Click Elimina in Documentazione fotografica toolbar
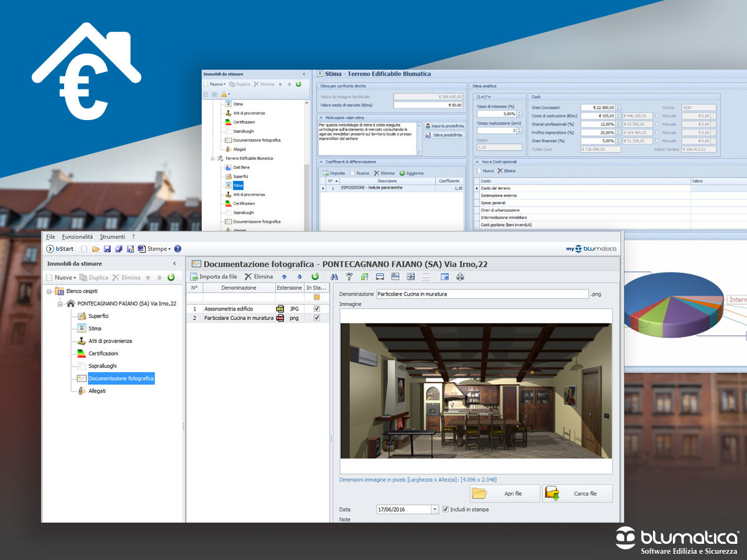Viewport: 747px width, 560px height. pos(258,277)
